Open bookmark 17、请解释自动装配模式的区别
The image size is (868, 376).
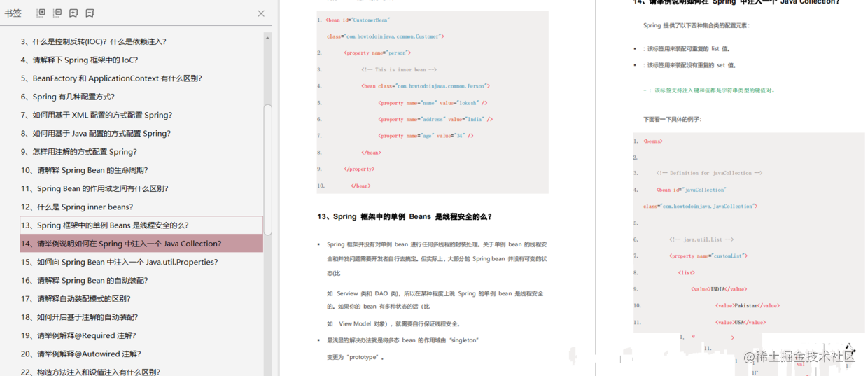coord(76,298)
